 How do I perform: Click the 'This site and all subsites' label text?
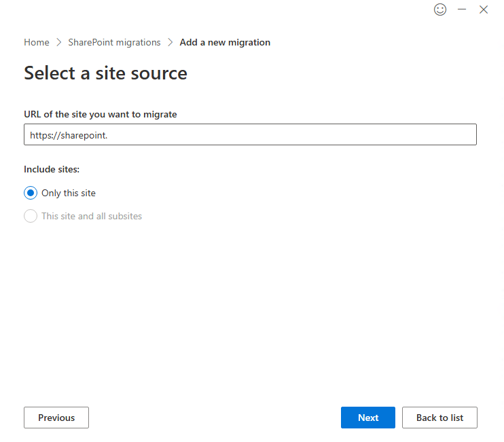(x=92, y=216)
